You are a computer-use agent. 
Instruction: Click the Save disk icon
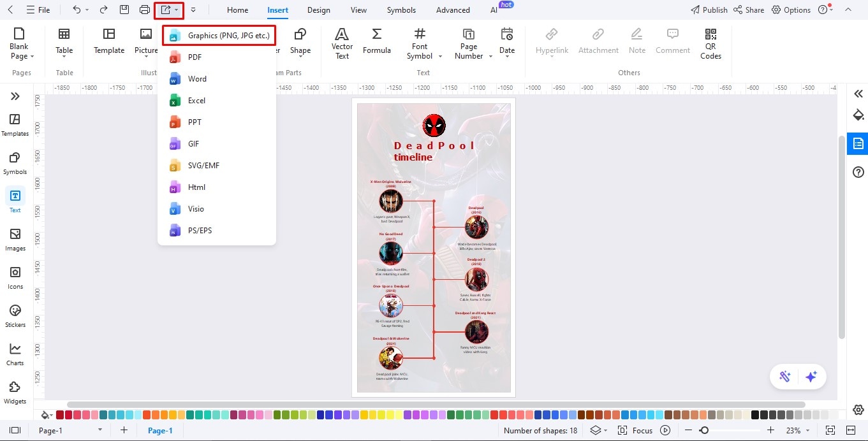(x=125, y=10)
